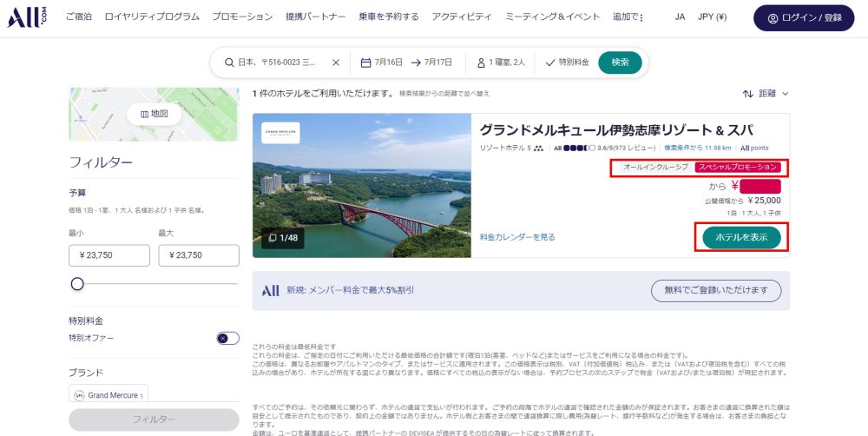Open the 乗車を予約する menu

click(x=389, y=17)
